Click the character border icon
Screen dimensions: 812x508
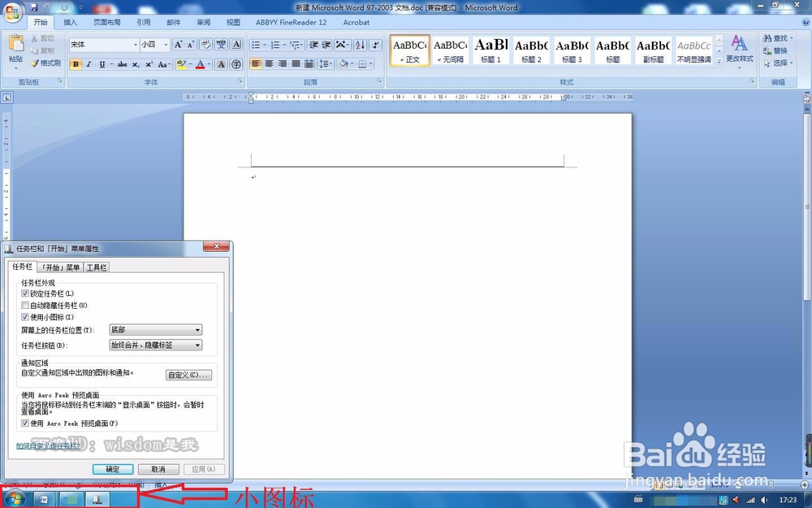(236, 45)
